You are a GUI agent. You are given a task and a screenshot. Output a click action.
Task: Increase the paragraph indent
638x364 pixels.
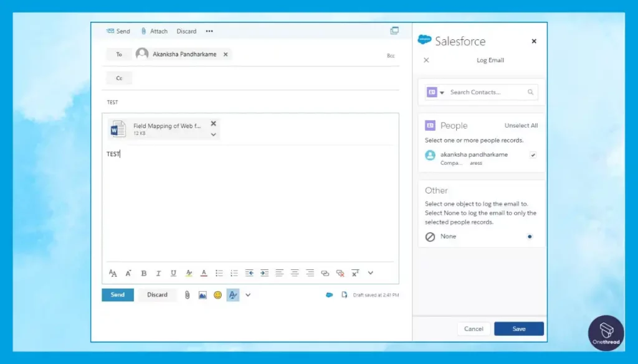[264, 273]
